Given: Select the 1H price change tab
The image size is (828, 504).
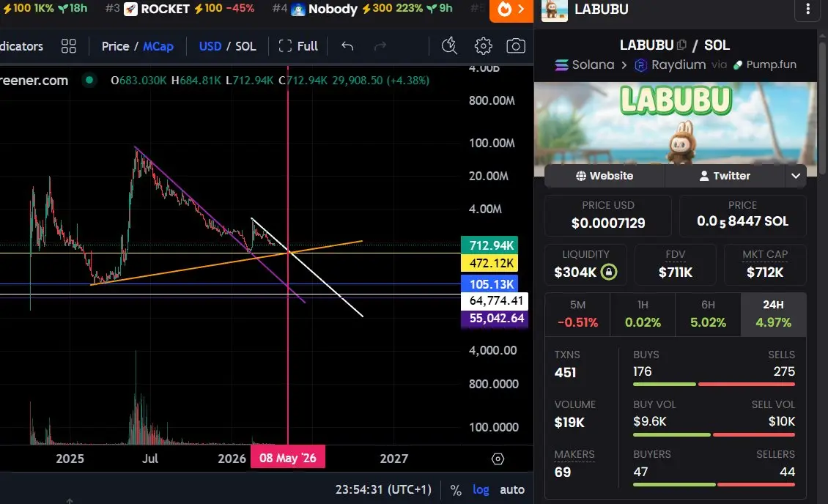Looking at the screenshot, I should (643, 314).
